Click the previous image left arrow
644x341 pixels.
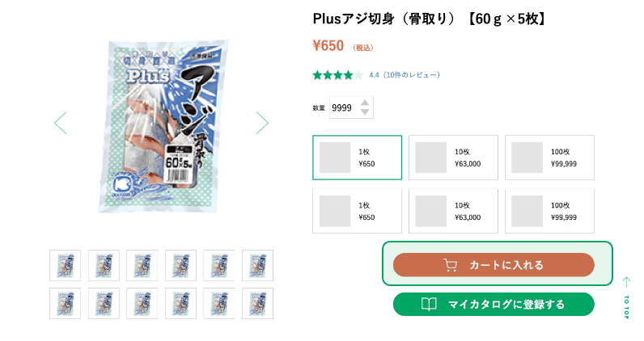(61, 123)
